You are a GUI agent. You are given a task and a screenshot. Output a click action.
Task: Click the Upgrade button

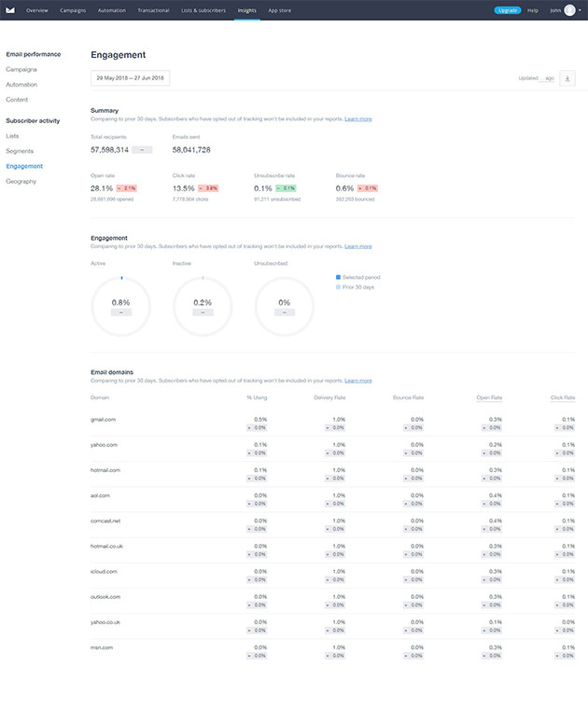click(x=508, y=10)
